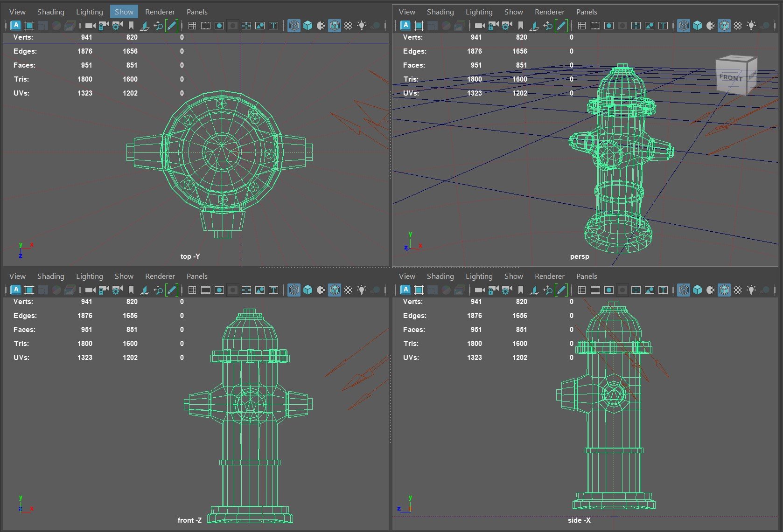Open Lighting menu in top panel
The height and width of the screenshot is (532, 783).
pos(90,12)
